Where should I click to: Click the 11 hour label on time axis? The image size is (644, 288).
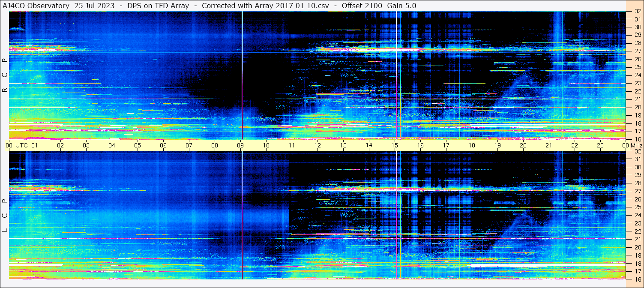(292, 145)
